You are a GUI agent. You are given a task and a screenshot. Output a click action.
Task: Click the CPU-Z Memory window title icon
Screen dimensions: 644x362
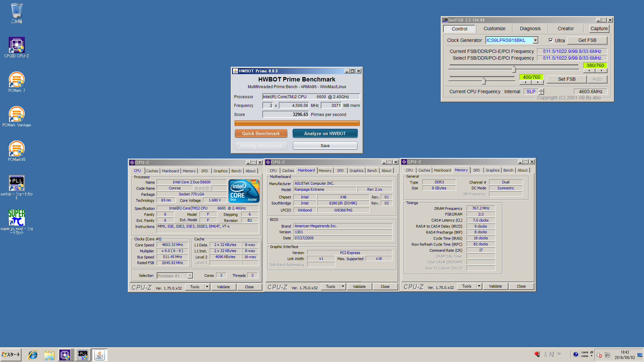(x=404, y=162)
